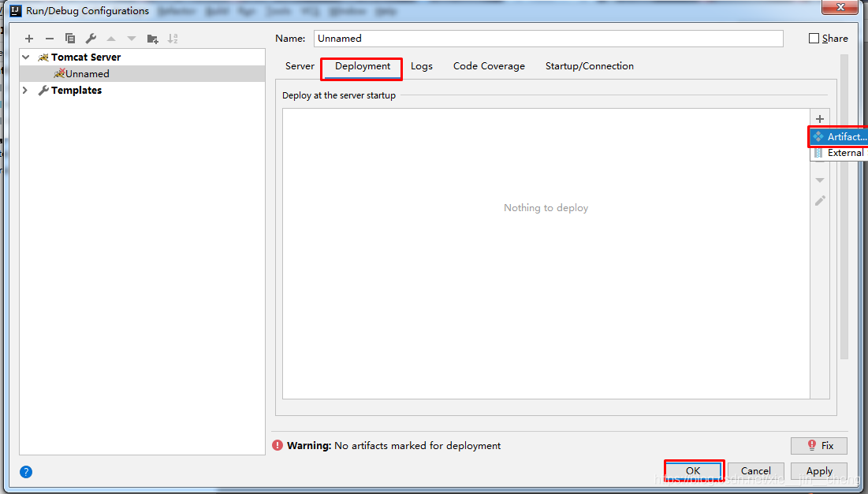Expand the Templates tree node

coord(25,90)
